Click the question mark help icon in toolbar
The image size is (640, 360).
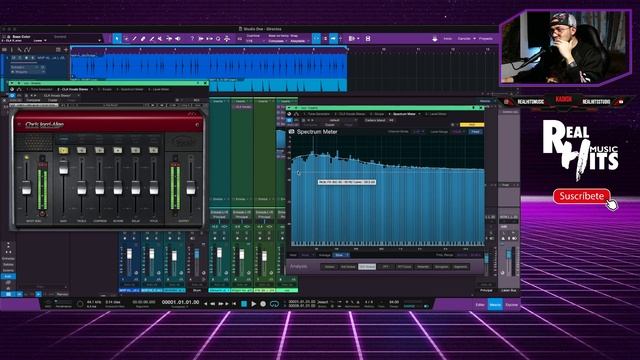pyautogui.click(x=192, y=38)
